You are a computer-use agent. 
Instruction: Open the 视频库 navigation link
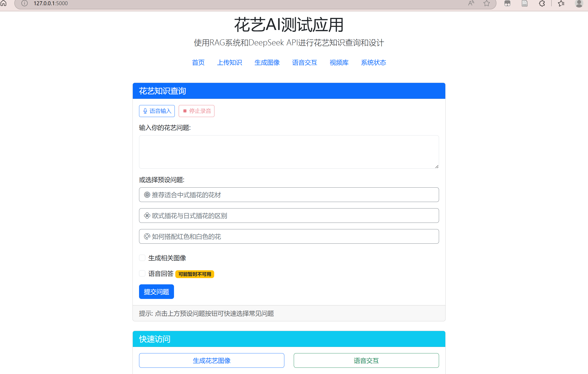(x=339, y=63)
